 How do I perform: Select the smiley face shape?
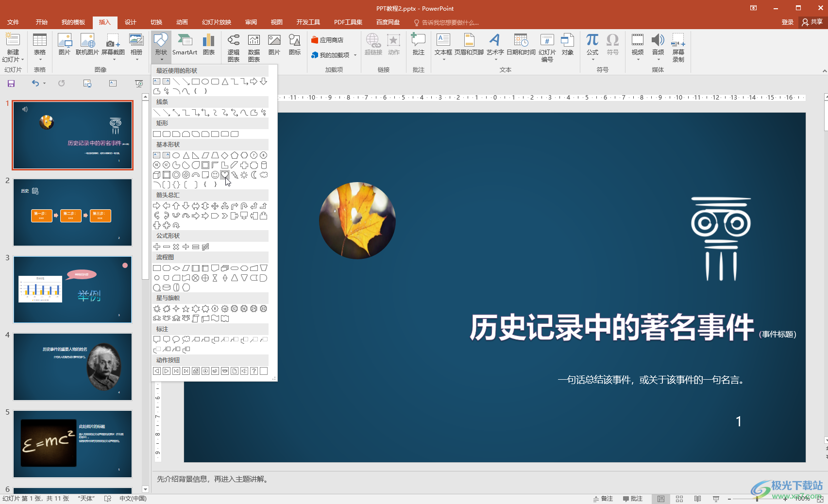(215, 175)
